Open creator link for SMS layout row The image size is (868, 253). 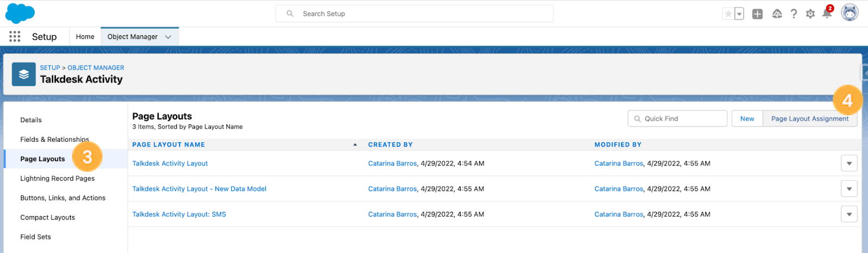click(392, 214)
